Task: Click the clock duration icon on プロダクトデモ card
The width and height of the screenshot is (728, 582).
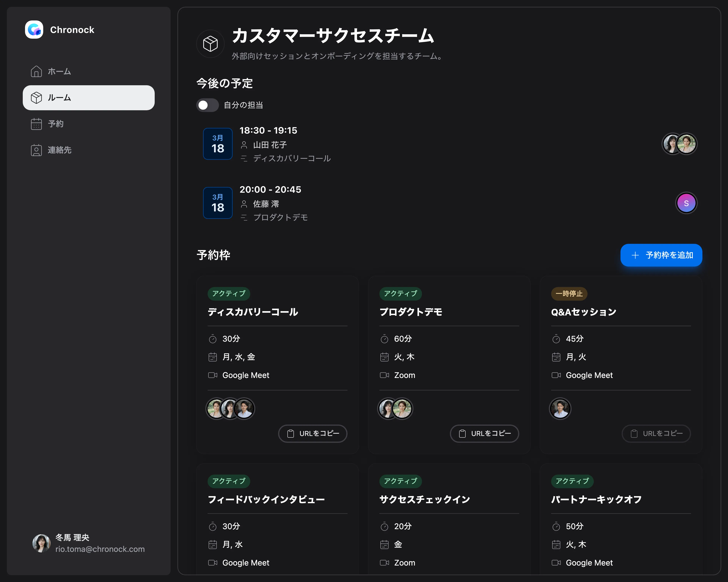Action: pos(385,338)
